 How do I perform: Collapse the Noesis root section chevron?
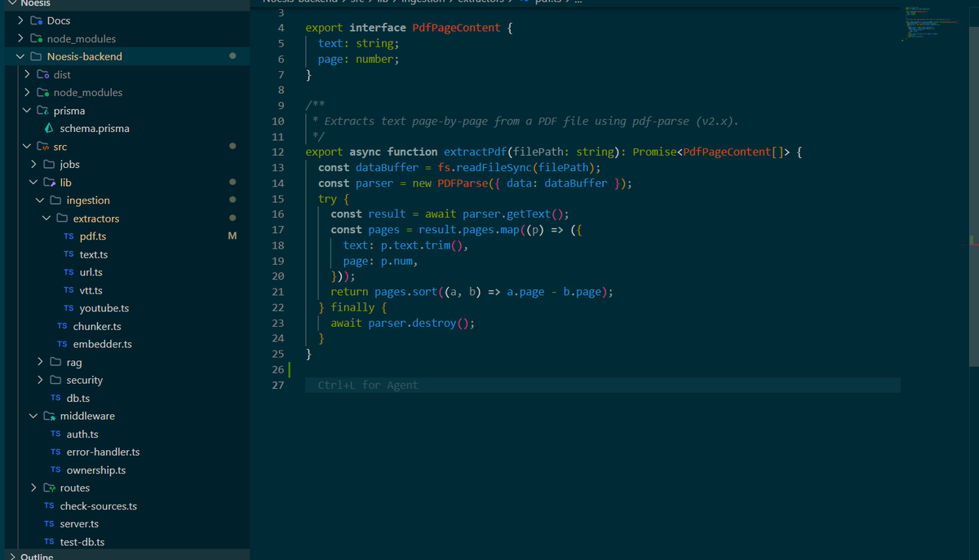click(x=11, y=2)
